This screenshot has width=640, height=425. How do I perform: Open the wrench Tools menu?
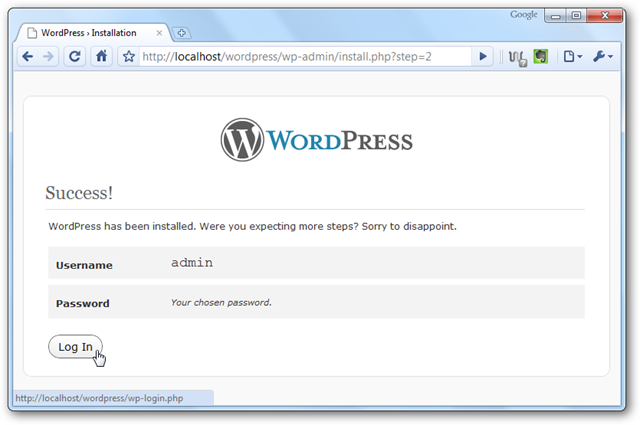603,56
